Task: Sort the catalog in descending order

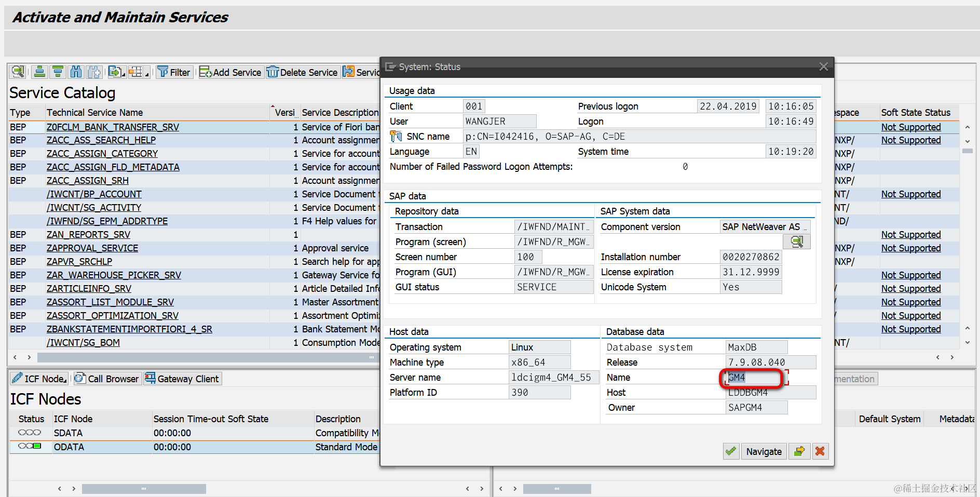Action: pyautogui.click(x=58, y=72)
